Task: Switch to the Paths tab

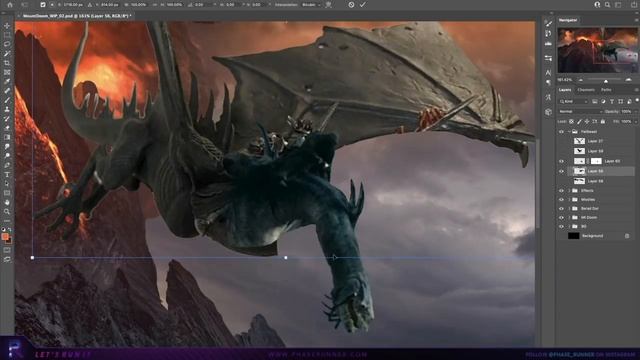Action: [x=606, y=90]
